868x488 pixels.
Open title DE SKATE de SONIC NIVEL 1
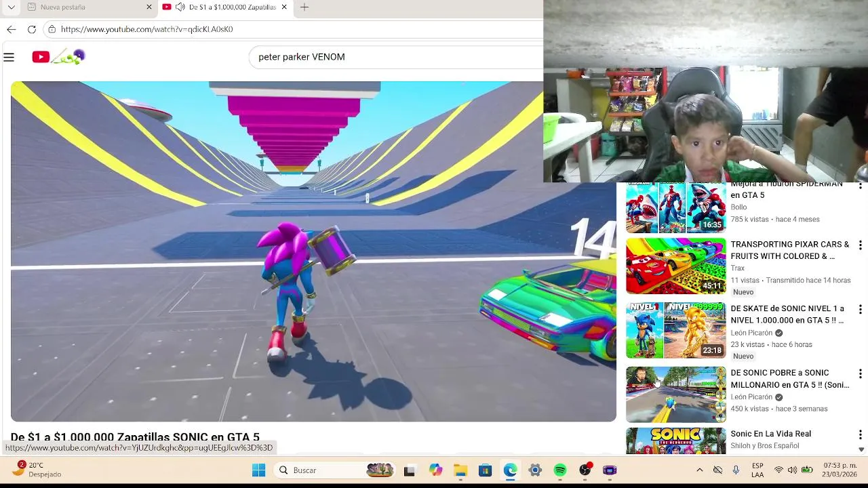pos(787,314)
